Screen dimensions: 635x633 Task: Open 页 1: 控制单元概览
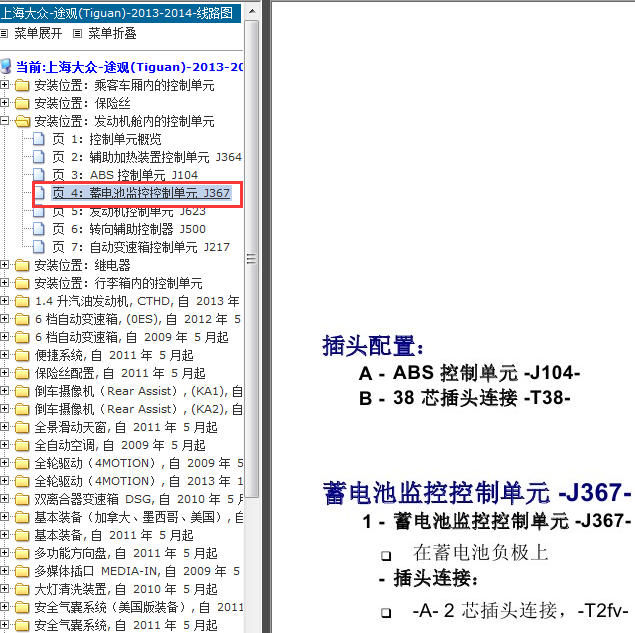pos(107,139)
